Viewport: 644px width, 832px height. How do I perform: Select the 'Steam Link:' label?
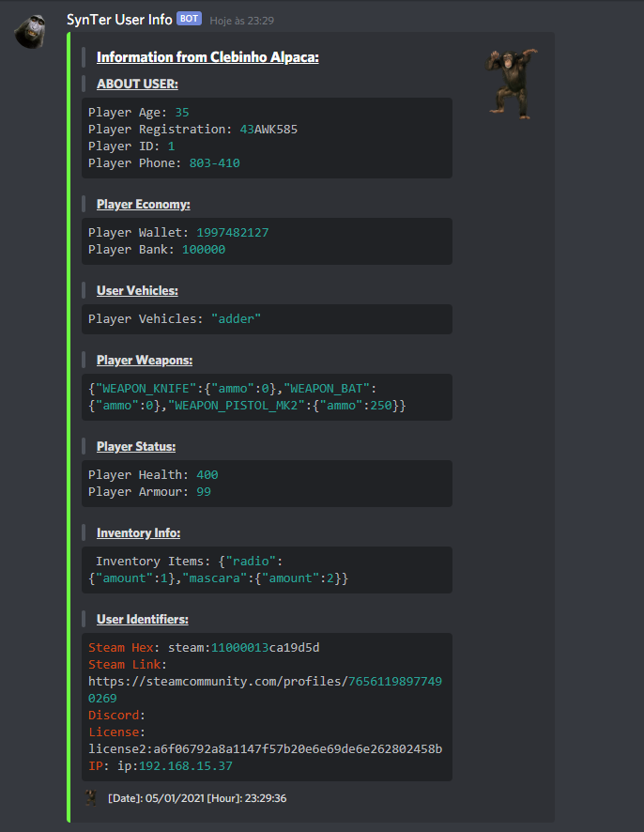128,665
